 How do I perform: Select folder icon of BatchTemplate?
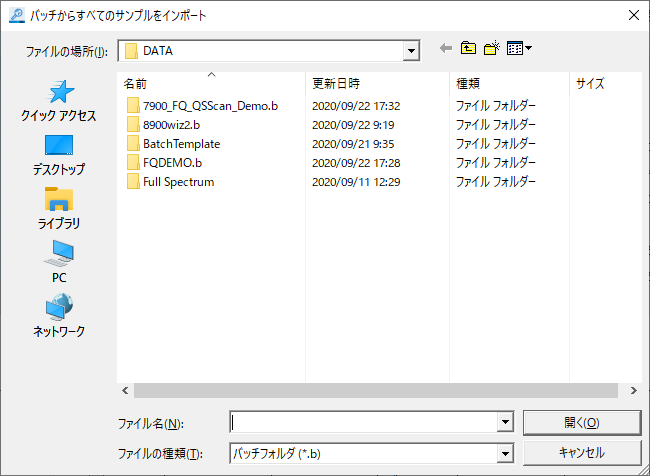133,144
